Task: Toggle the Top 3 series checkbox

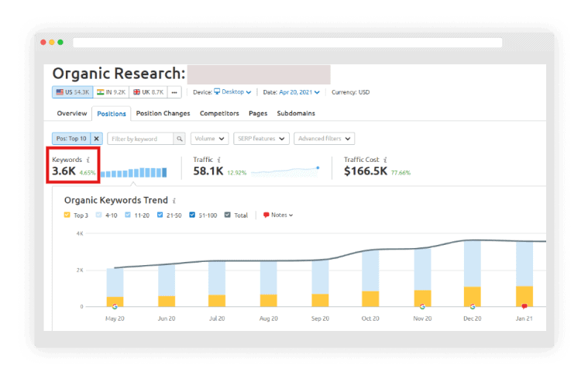Action: coord(67,215)
